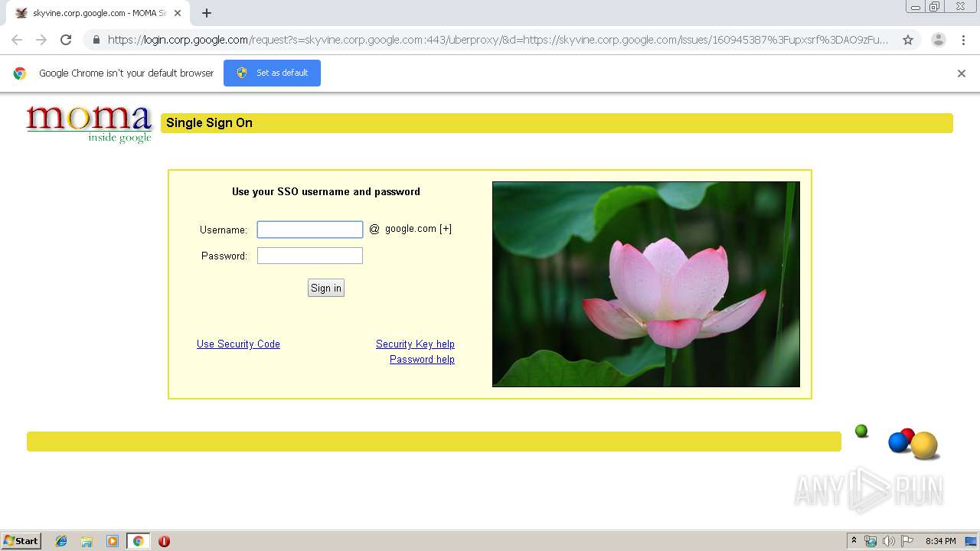Click the Set as default button
Screen dimensions: 980x551
pyautogui.click(x=272, y=73)
